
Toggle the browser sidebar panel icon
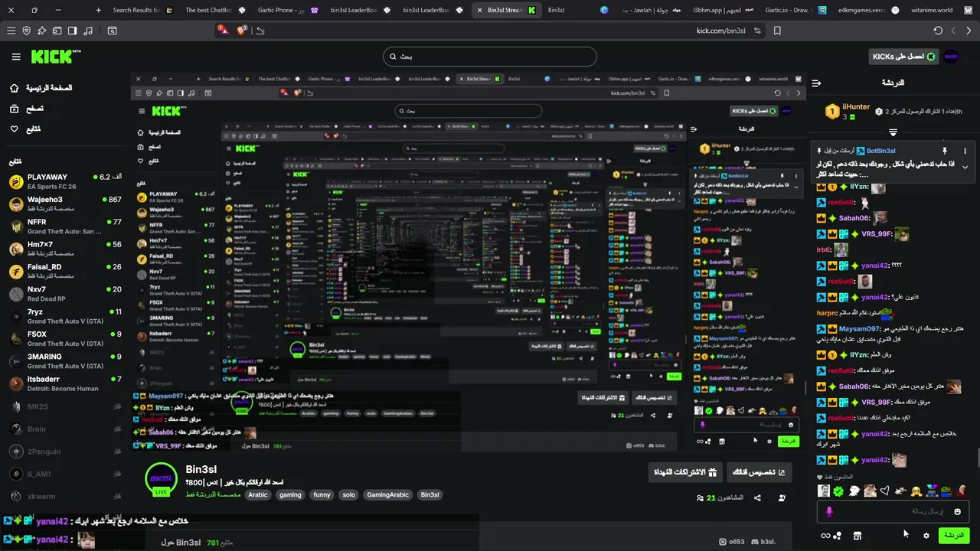[x=72, y=31]
